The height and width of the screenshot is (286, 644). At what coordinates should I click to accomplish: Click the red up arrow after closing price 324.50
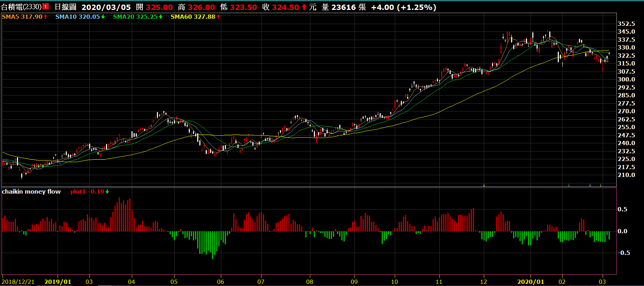[x=304, y=7]
